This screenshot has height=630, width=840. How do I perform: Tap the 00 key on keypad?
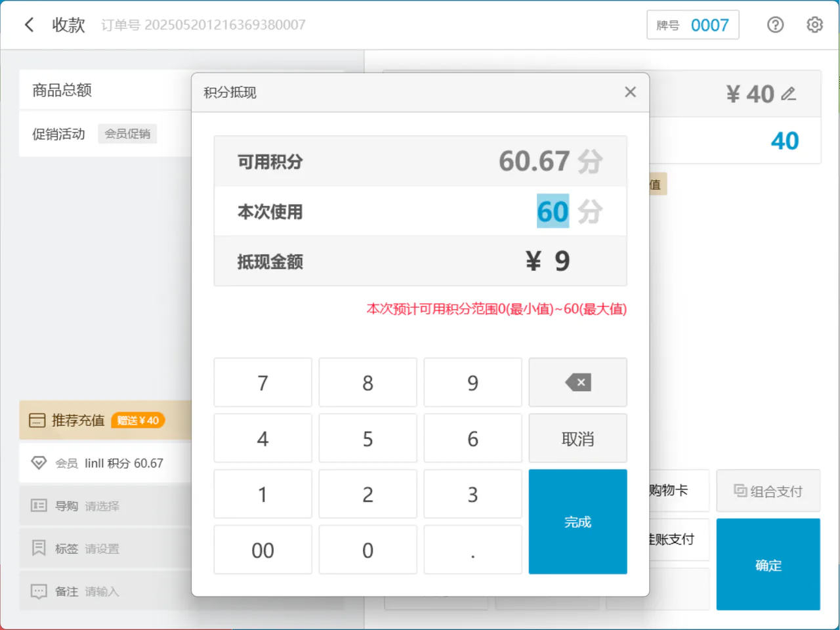coord(262,550)
